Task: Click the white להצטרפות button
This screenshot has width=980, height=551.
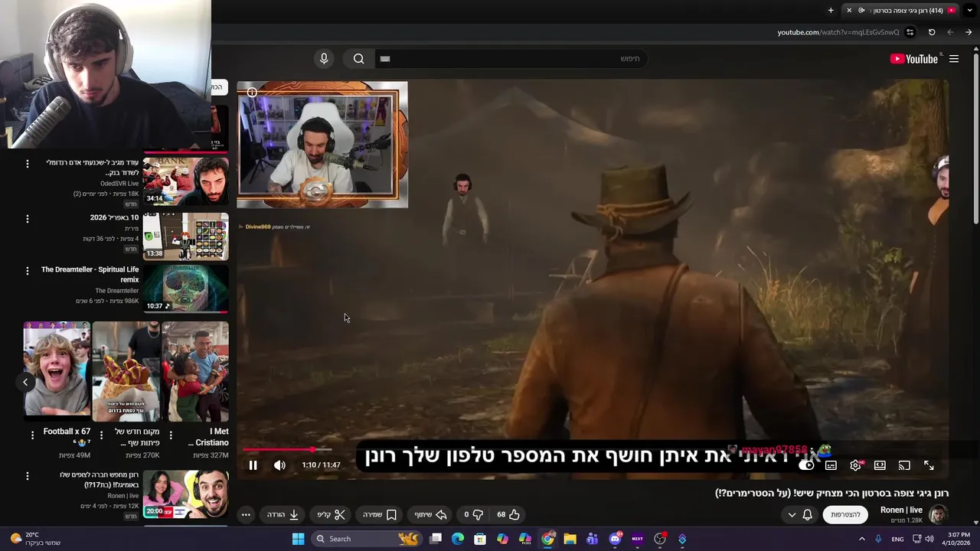Action: coord(845,514)
